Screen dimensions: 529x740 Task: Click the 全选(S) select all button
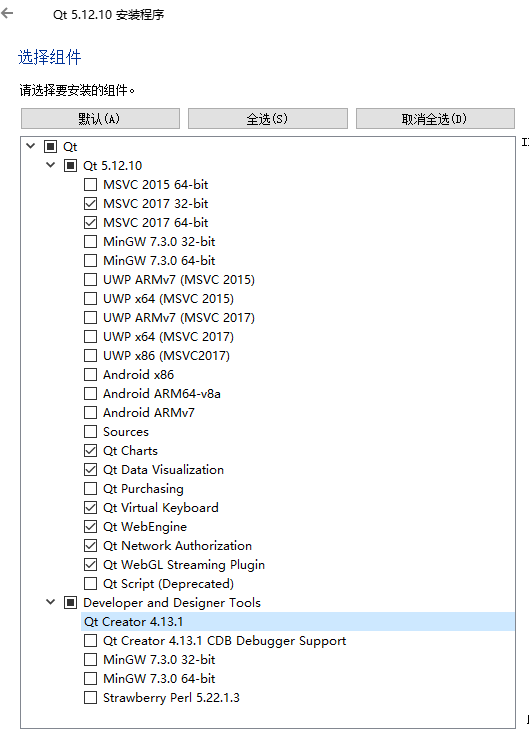[x=268, y=118]
